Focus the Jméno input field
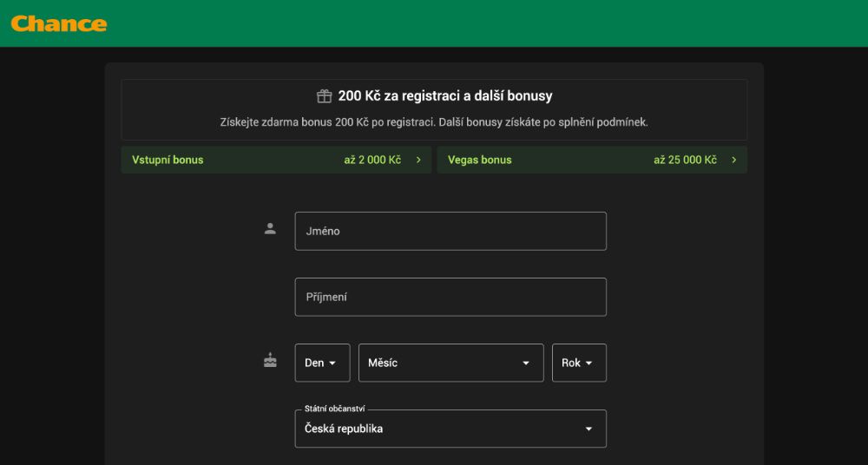The image size is (868, 465). pos(450,231)
